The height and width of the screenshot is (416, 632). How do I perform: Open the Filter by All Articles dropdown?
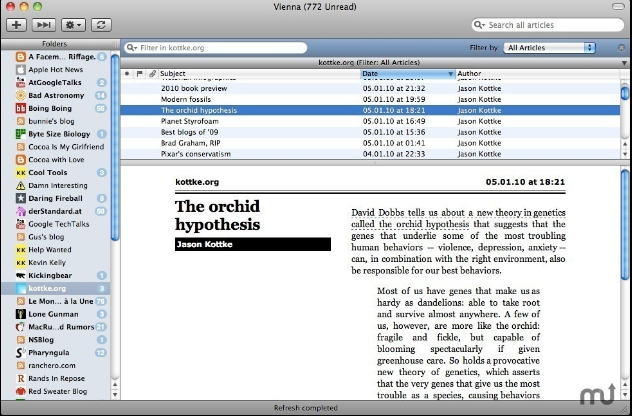549,48
